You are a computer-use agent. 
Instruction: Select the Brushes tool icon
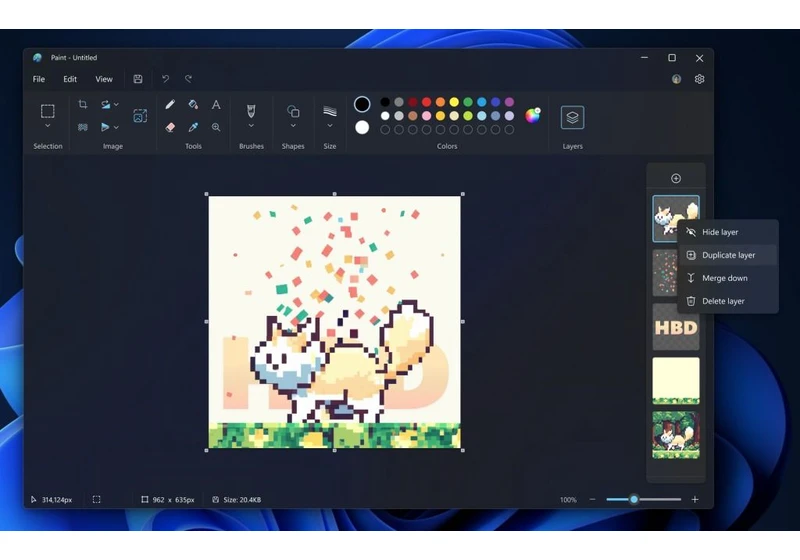pyautogui.click(x=251, y=111)
